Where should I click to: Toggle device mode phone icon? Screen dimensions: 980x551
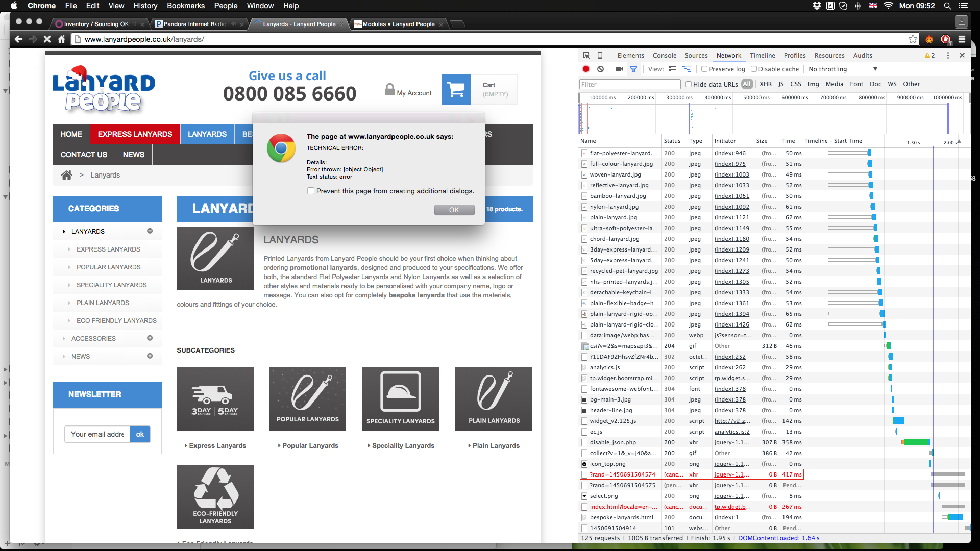point(600,55)
